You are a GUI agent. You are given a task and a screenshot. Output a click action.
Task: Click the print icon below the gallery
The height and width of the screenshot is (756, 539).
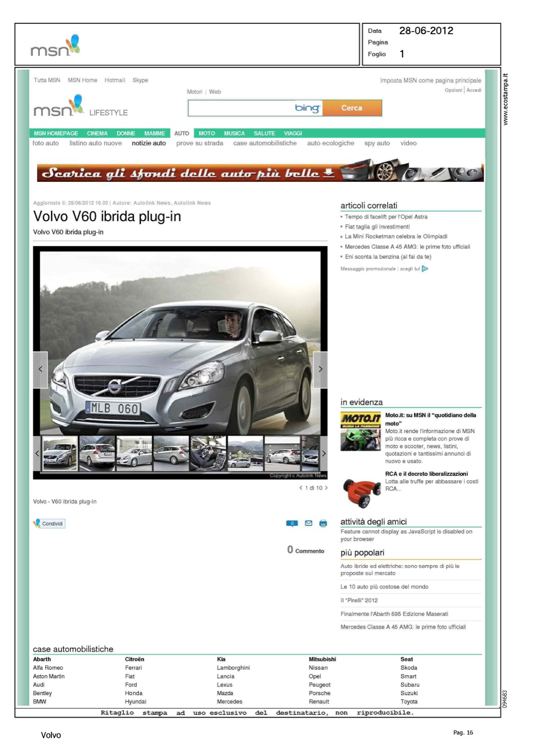click(323, 523)
